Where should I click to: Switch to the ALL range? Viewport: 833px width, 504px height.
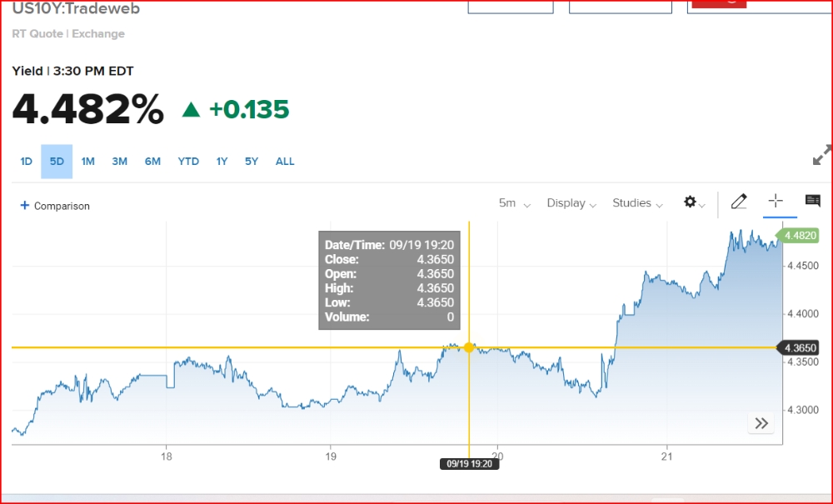click(x=285, y=162)
